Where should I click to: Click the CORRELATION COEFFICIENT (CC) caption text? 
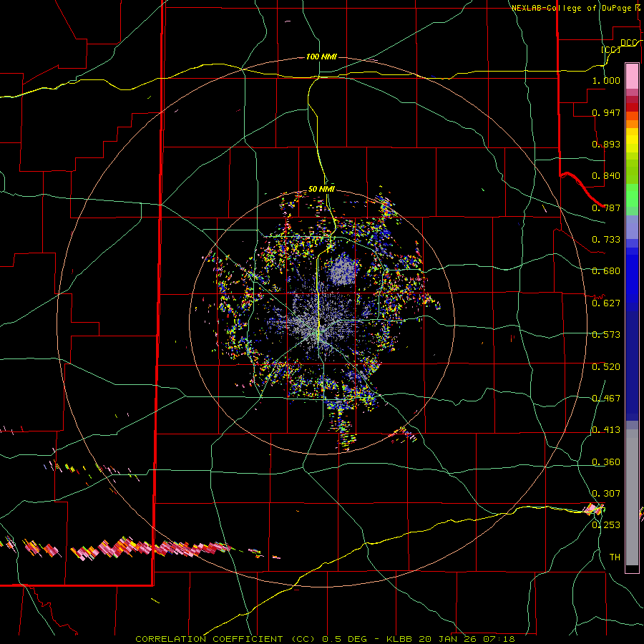pyautogui.click(x=225, y=639)
